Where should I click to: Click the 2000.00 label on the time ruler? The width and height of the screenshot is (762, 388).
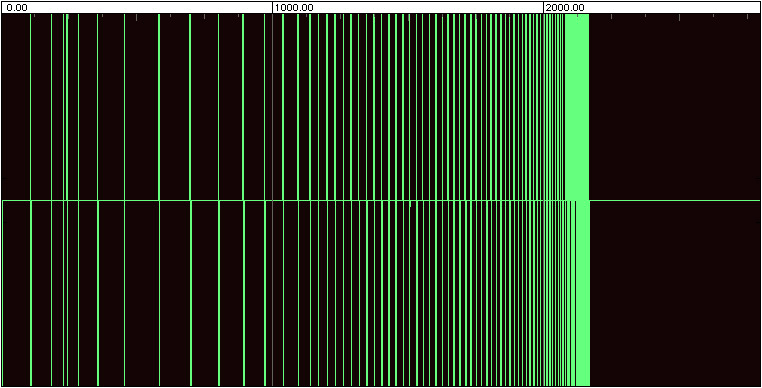coord(565,8)
